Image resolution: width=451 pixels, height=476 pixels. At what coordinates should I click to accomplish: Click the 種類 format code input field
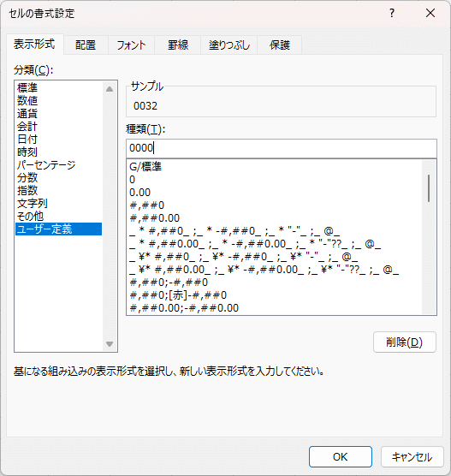[x=282, y=148]
